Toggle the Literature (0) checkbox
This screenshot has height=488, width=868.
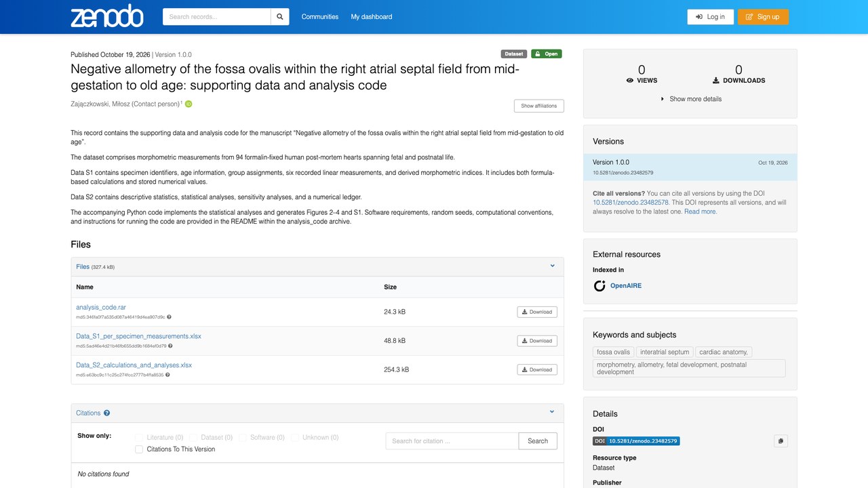pyautogui.click(x=139, y=438)
